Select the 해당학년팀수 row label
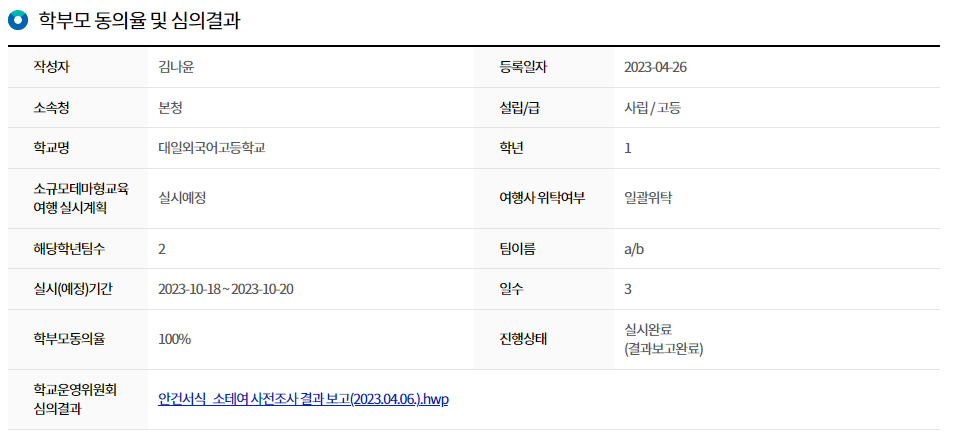 point(69,249)
